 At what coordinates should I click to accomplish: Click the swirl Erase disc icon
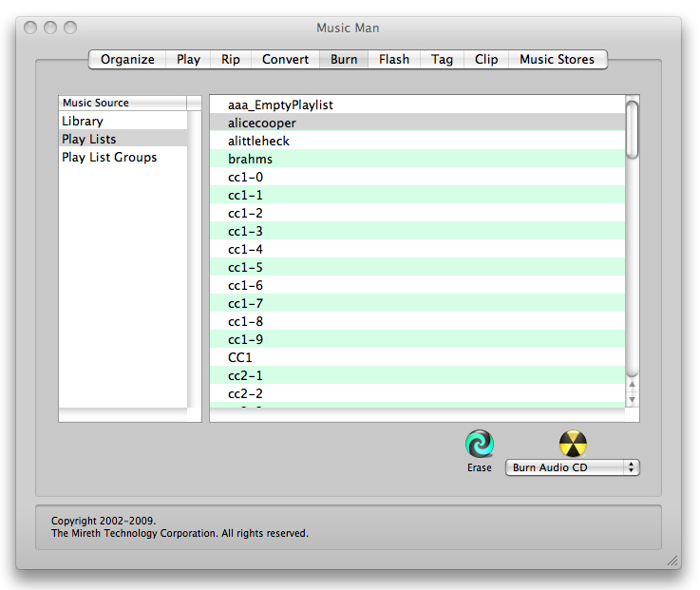[480, 444]
